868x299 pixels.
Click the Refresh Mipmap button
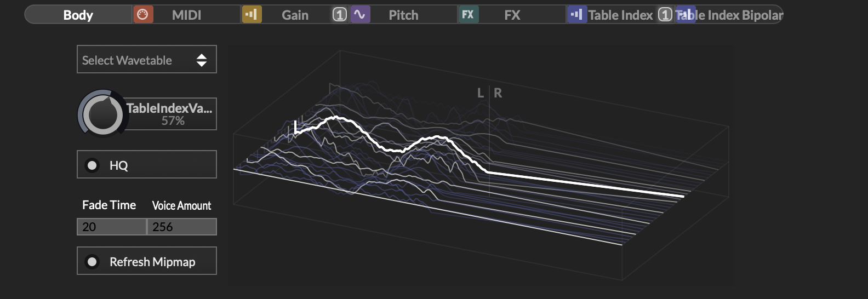point(147,261)
